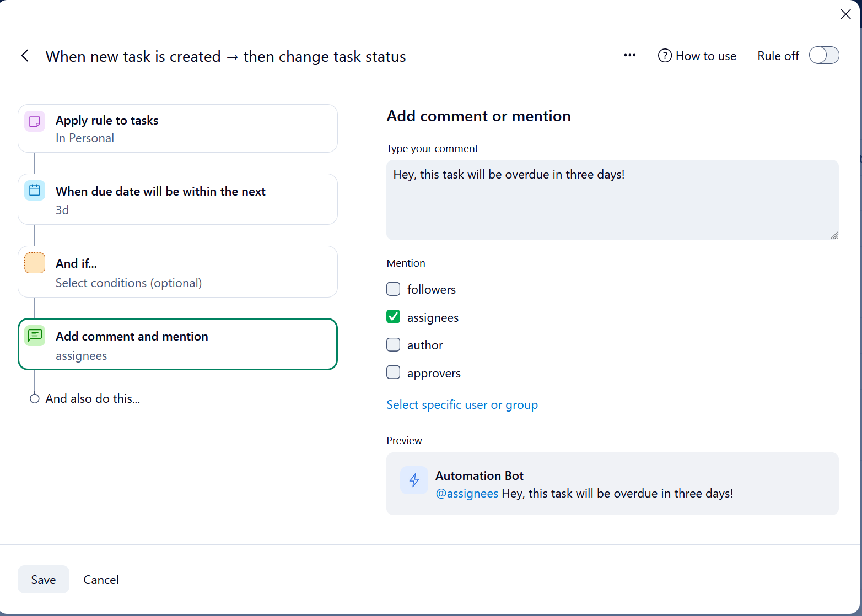862x616 pixels.
Task: Click the blue calendar due date icon
Action: (35, 191)
